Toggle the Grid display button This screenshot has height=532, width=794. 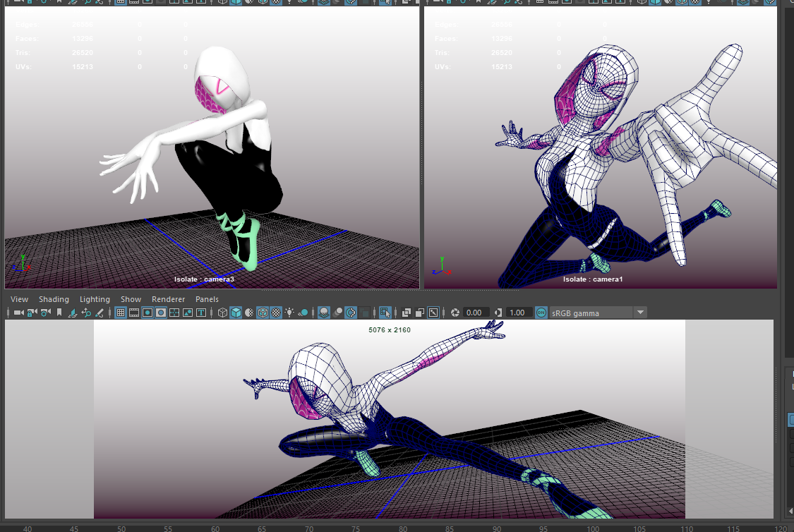(120, 313)
